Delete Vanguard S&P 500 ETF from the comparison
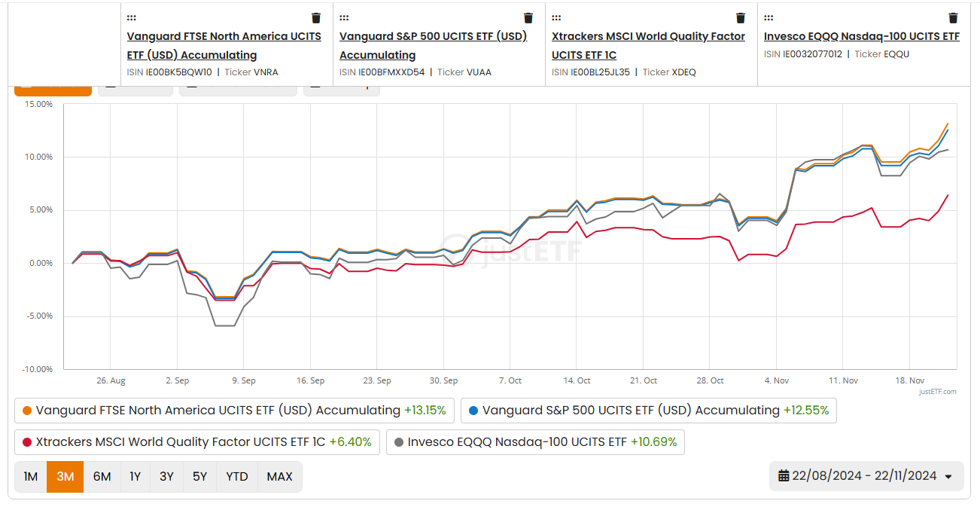The width and height of the screenshot is (980, 510). click(528, 18)
